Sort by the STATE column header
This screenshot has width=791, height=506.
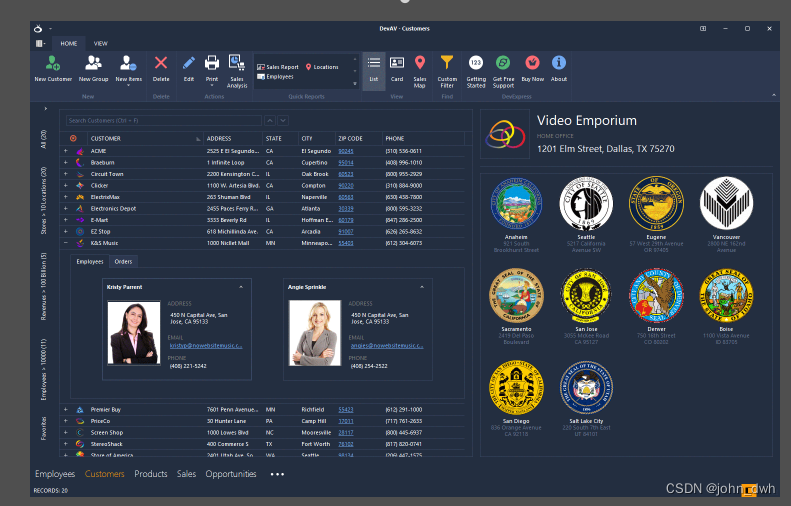point(280,138)
